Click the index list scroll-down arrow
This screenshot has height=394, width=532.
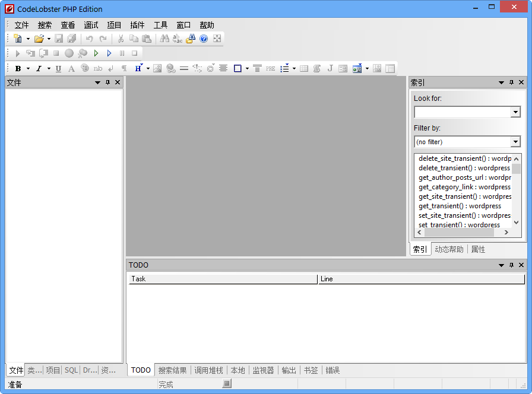click(x=517, y=223)
